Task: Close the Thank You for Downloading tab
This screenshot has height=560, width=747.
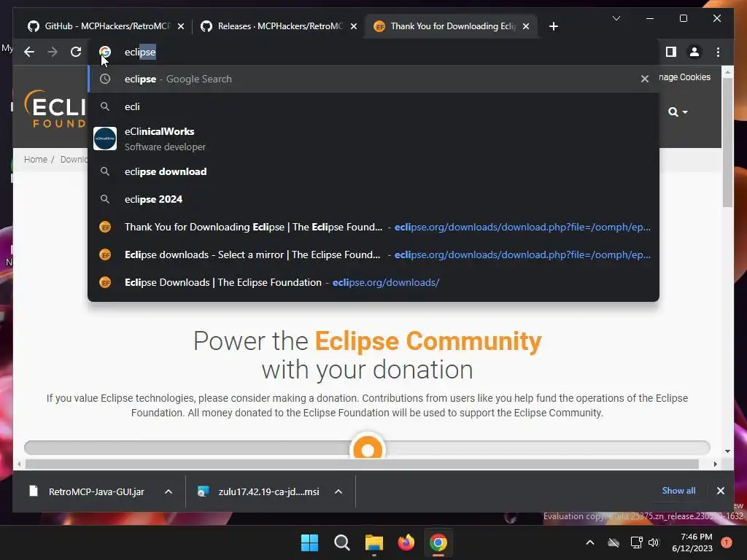Action: pyautogui.click(x=526, y=26)
